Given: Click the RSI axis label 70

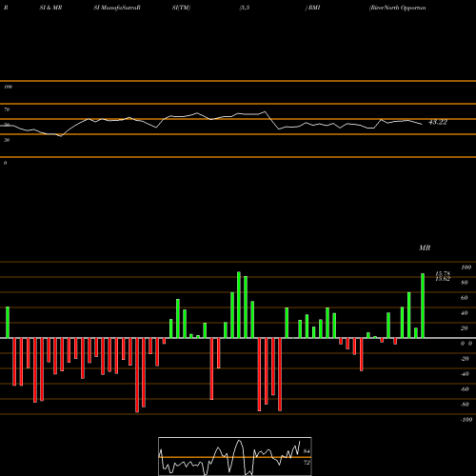Looking at the screenshot, I should 7,109.
